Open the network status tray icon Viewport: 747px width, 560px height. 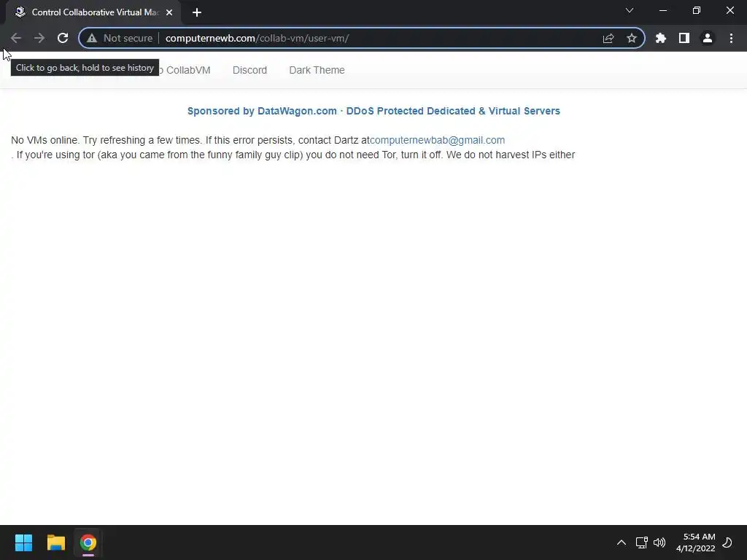click(641, 542)
